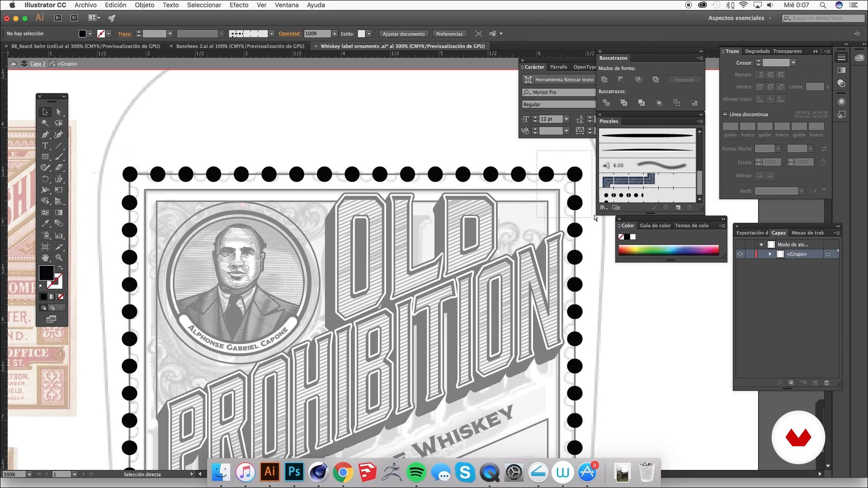Screen dimensions: 868x488
Task: Open the Perfil stroke profile dropdown
Action: pos(801,191)
